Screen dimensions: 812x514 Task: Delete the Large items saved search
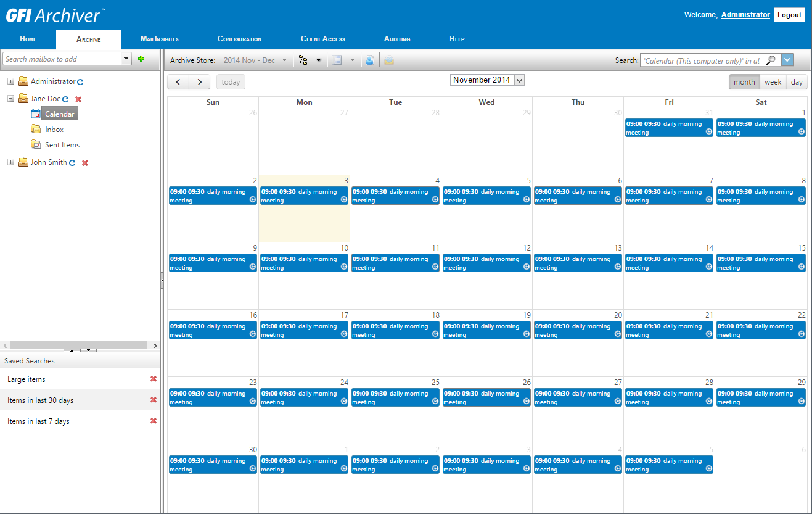point(154,379)
